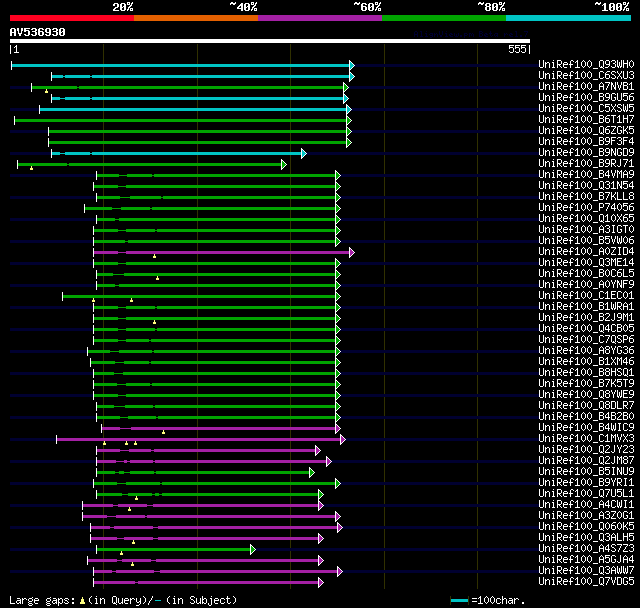Click the orange ~40% legend segment
The width and height of the screenshot is (640, 608).
[x=196, y=18]
